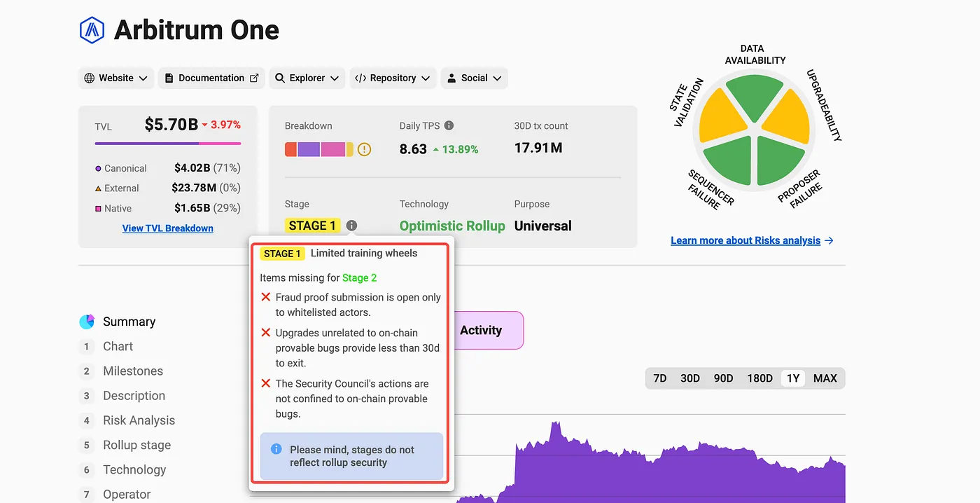
Task: Open the View TVL Breakdown link
Action: [167, 228]
